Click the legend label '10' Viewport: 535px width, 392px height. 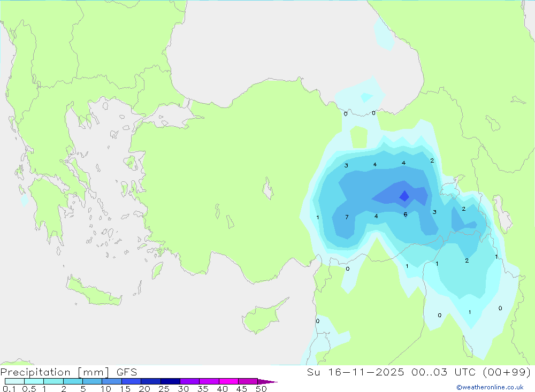coord(106,389)
